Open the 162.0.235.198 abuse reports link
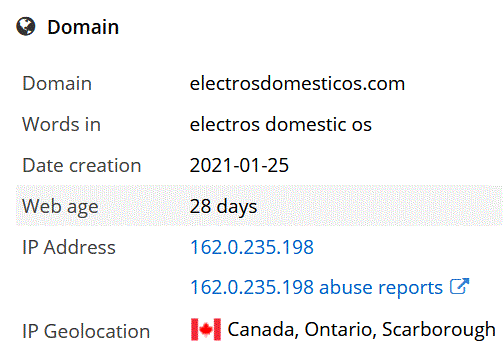 point(316,287)
